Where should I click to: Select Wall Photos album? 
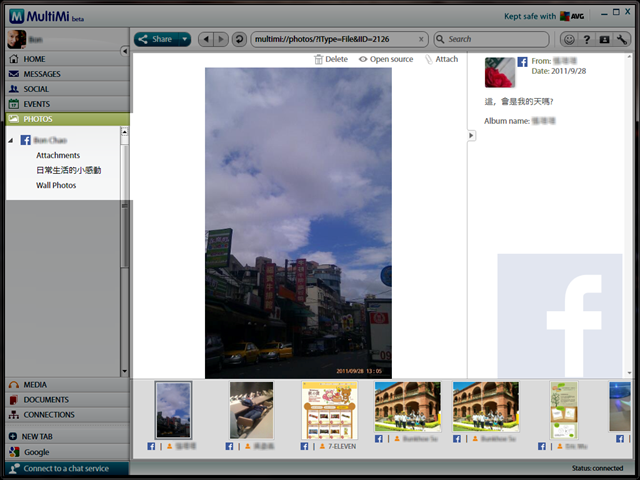click(x=56, y=185)
